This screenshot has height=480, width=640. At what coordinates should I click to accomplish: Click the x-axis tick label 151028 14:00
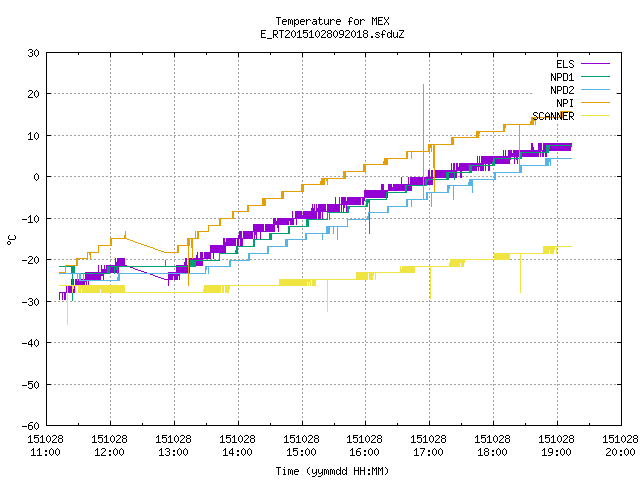pos(238,446)
